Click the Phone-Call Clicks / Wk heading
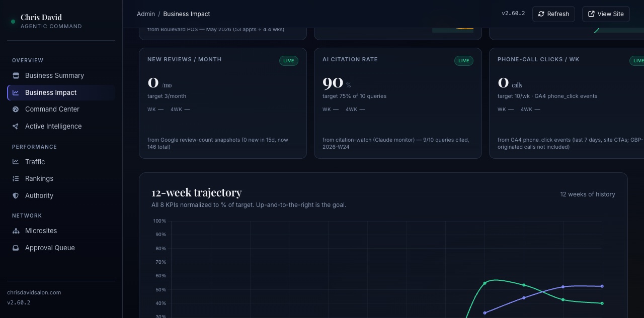This screenshot has height=318, width=644. (x=538, y=59)
